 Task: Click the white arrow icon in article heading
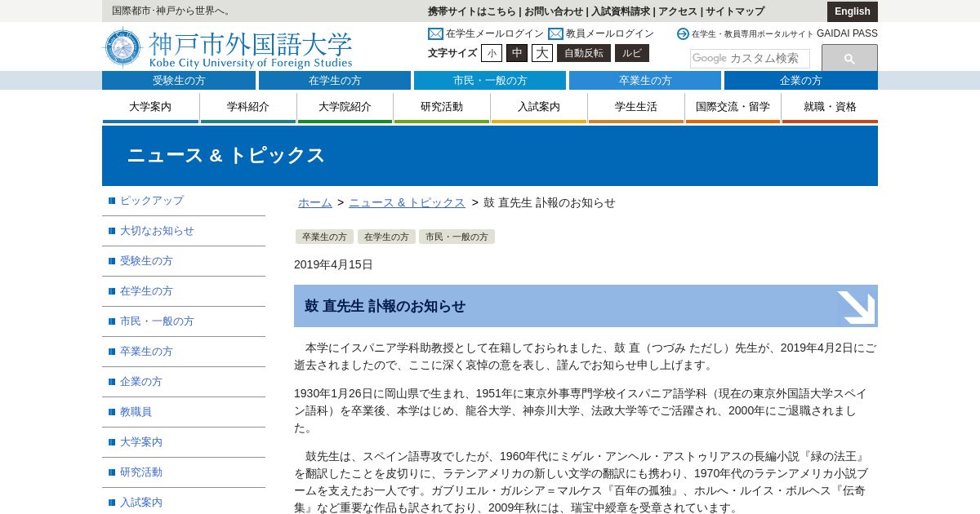[x=856, y=307]
